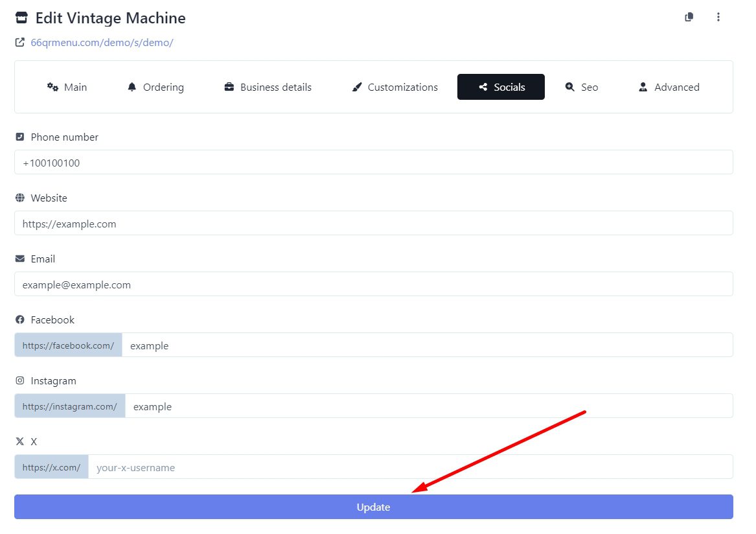Open the Ordering tab
Image resolution: width=756 pixels, height=534 pixels.
tap(155, 87)
